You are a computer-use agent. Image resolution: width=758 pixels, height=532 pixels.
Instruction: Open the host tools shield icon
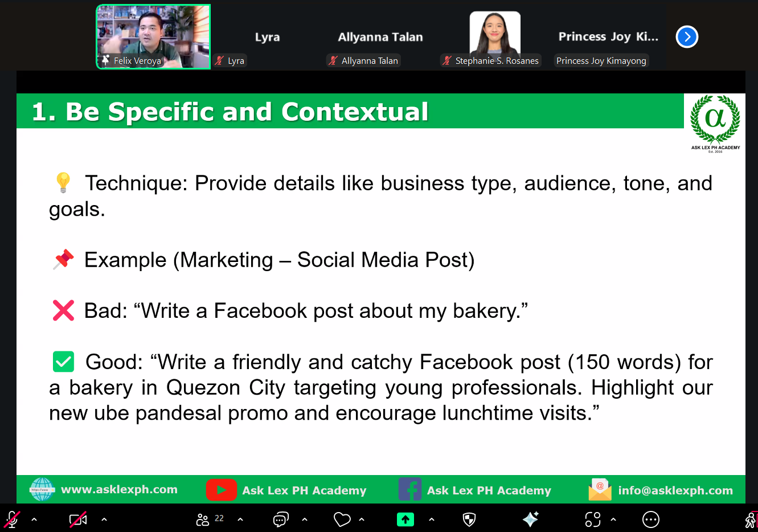tap(469, 519)
